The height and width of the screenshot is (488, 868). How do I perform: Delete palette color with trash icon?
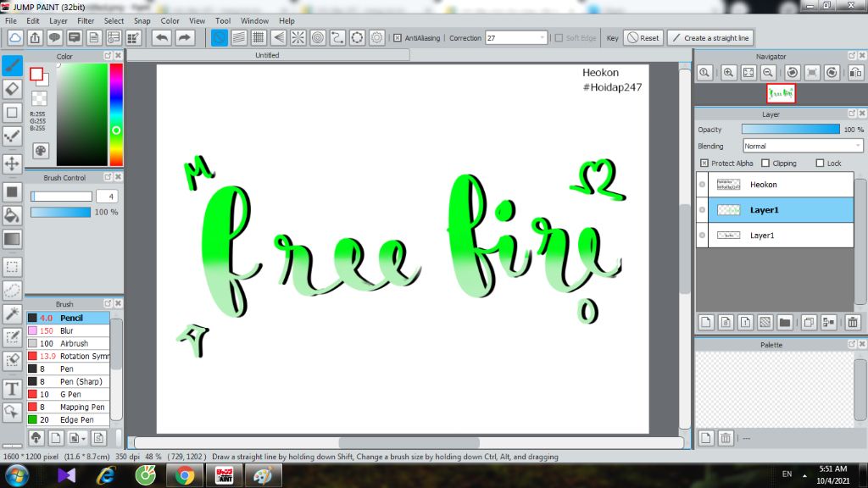(x=726, y=438)
